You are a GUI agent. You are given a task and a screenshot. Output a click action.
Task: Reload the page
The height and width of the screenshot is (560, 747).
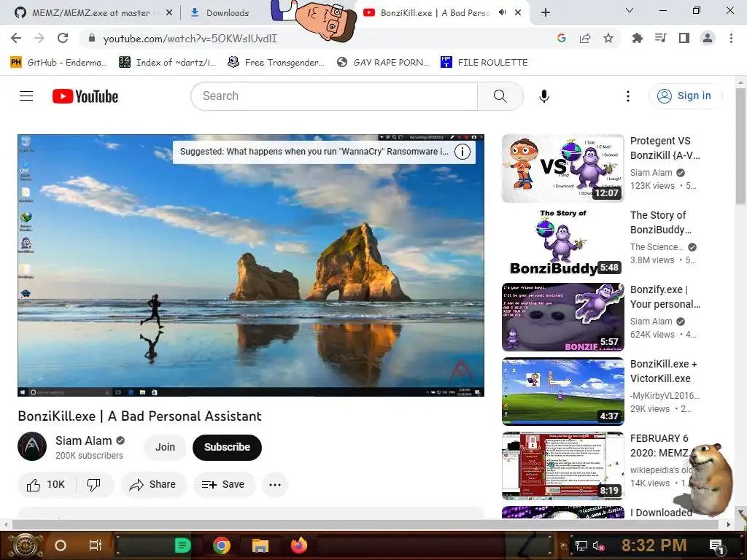click(x=63, y=38)
